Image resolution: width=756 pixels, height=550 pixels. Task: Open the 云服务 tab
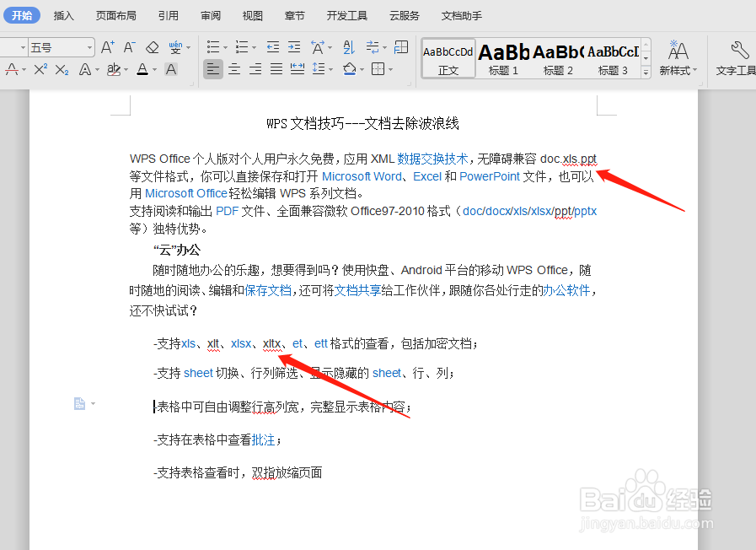click(x=405, y=16)
